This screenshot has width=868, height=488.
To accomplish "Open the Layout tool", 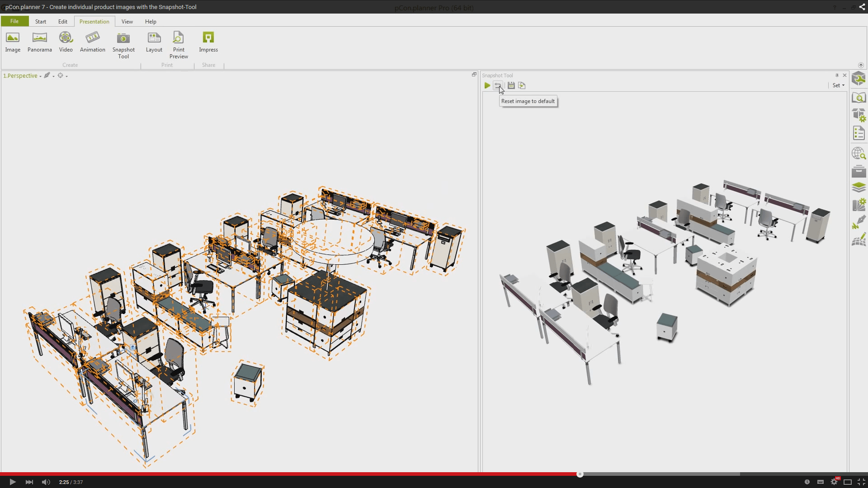I will (x=154, y=42).
